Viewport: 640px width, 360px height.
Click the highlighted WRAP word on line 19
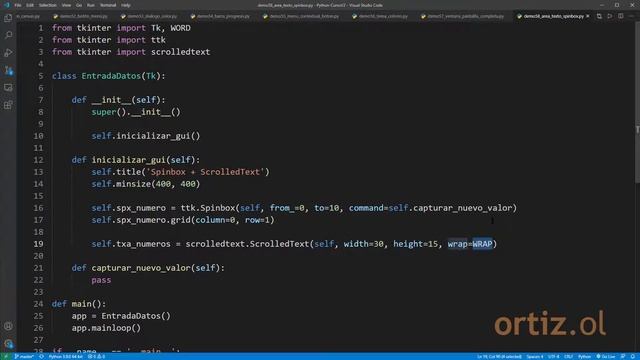482,244
